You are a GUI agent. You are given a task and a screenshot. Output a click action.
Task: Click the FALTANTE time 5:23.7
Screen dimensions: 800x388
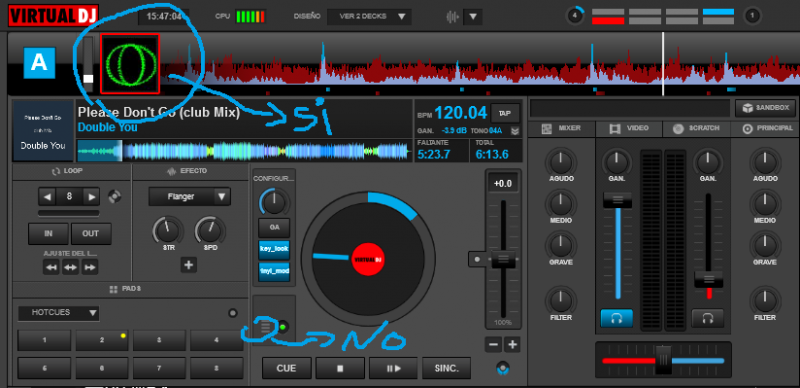[434, 154]
